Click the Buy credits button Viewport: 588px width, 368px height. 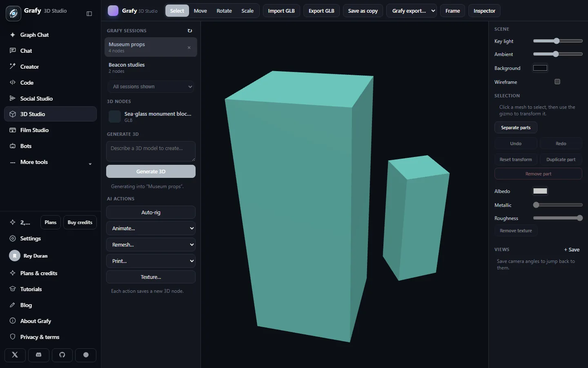pyautogui.click(x=80, y=222)
